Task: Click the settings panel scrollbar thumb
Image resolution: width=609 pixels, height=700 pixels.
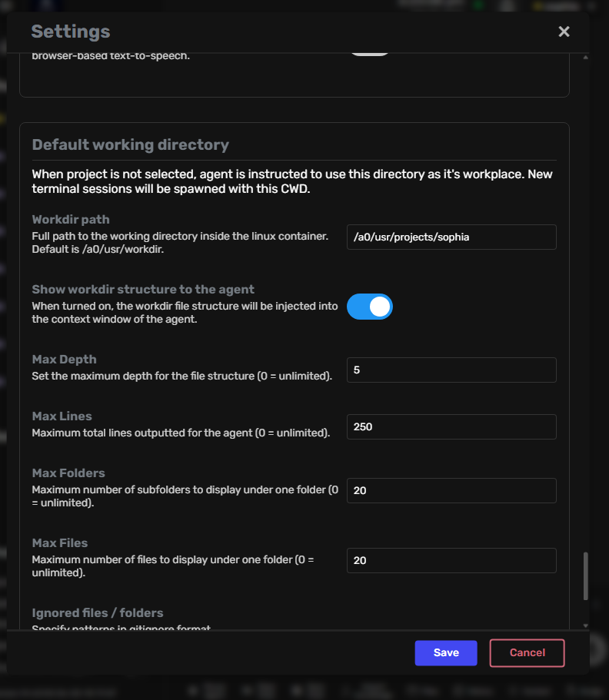Action: [x=586, y=576]
